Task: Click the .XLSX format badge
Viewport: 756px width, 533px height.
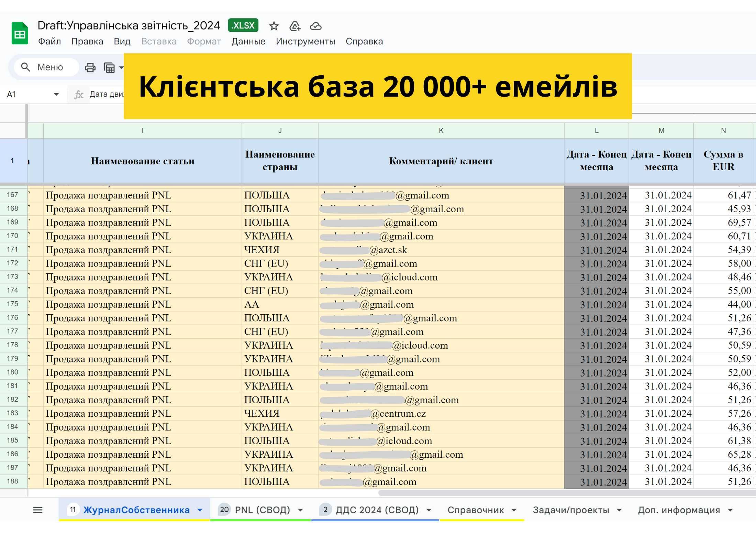Action: [x=243, y=25]
